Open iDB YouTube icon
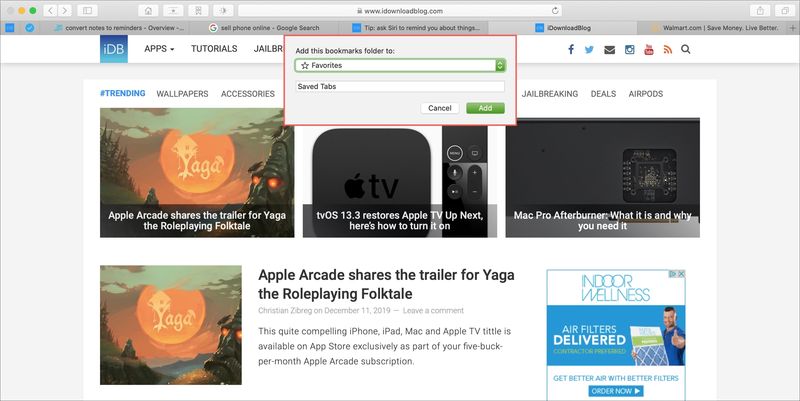800x401 pixels. coord(648,49)
